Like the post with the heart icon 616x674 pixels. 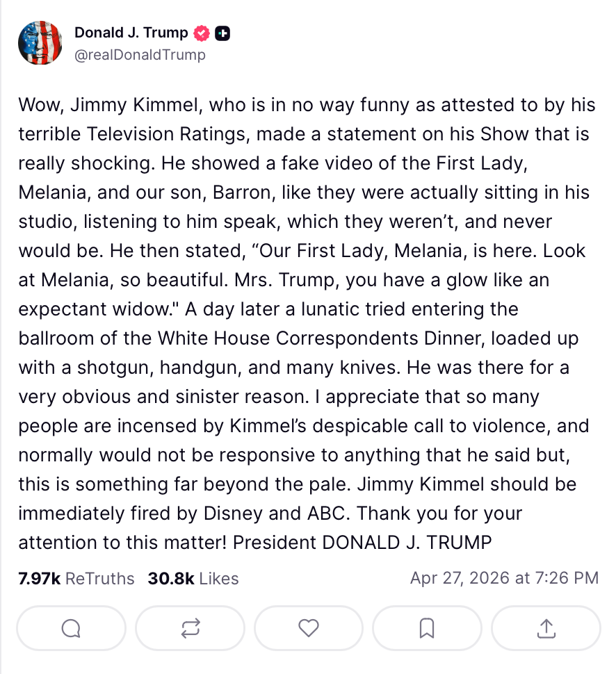pos(308,628)
